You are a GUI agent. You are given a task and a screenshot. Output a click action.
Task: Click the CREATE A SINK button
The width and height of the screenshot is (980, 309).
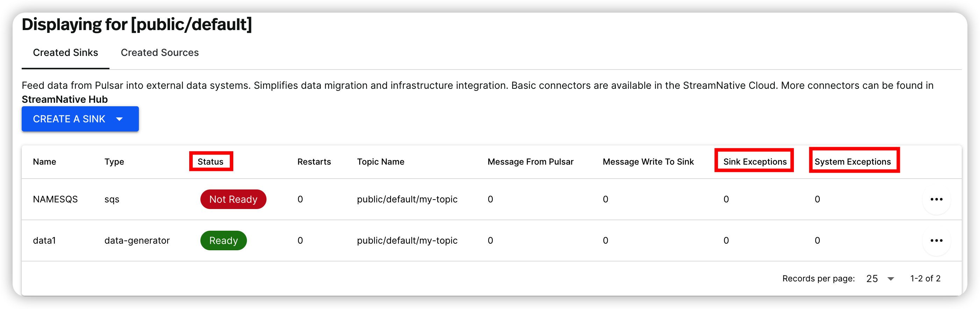tap(69, 119)
